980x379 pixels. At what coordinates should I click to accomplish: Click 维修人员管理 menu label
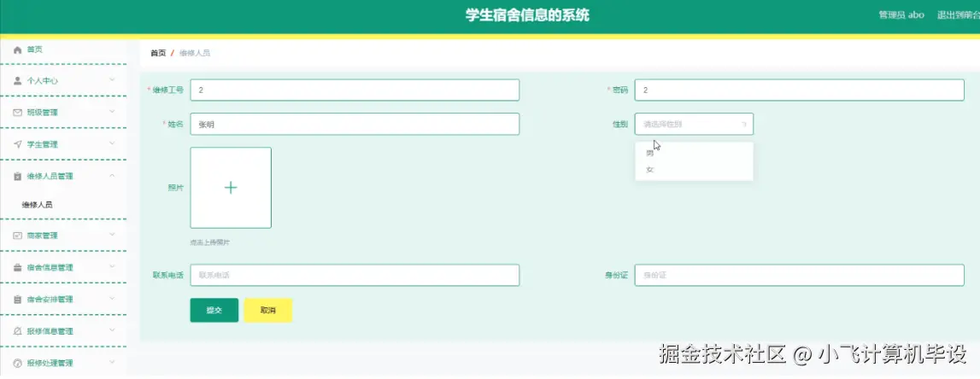coord(50,176)
